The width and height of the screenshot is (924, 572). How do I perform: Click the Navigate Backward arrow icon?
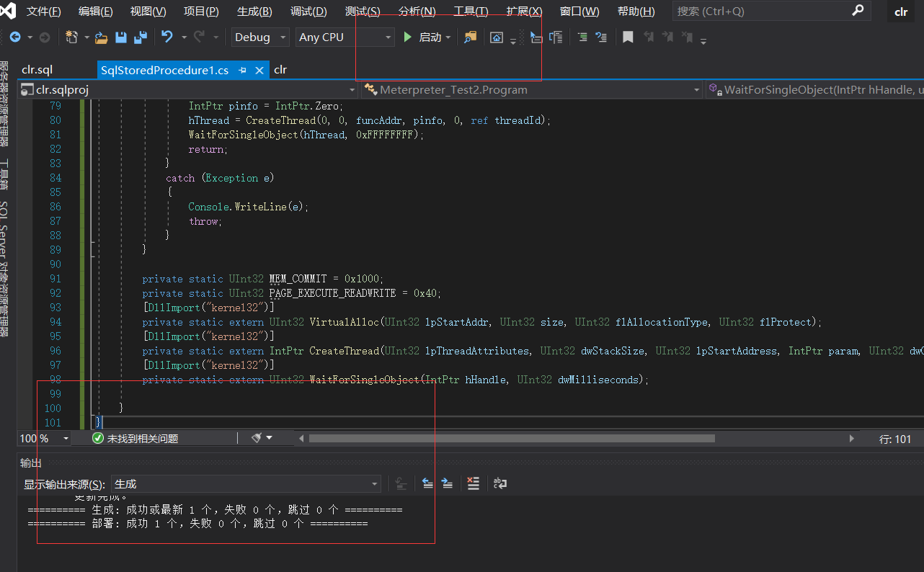click(x=15, y=37)
